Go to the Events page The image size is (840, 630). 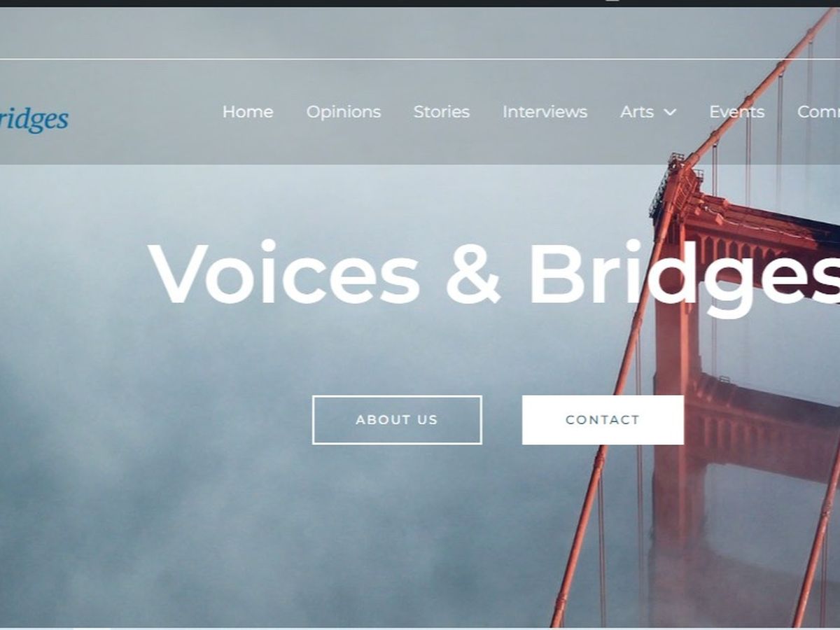[736, 112]
